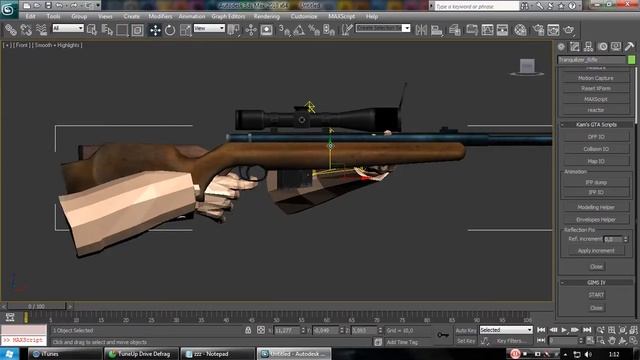Click the Play Animation button
The width and height of the screenshot is (640, 360).
[x=564, y=330]
